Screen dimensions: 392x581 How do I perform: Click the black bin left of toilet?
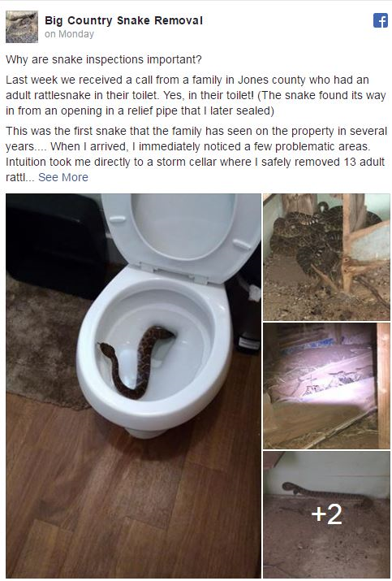(x=55, y=245)
